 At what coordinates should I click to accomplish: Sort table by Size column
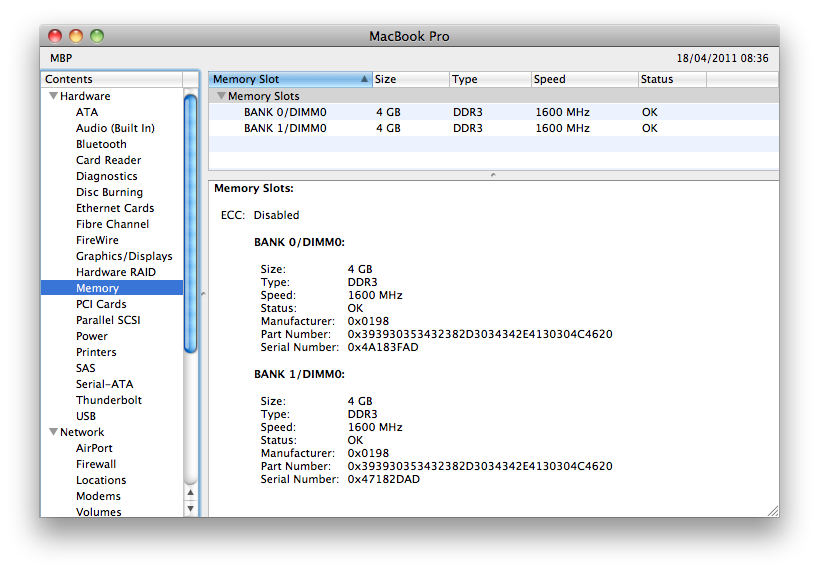click(411, 79)
